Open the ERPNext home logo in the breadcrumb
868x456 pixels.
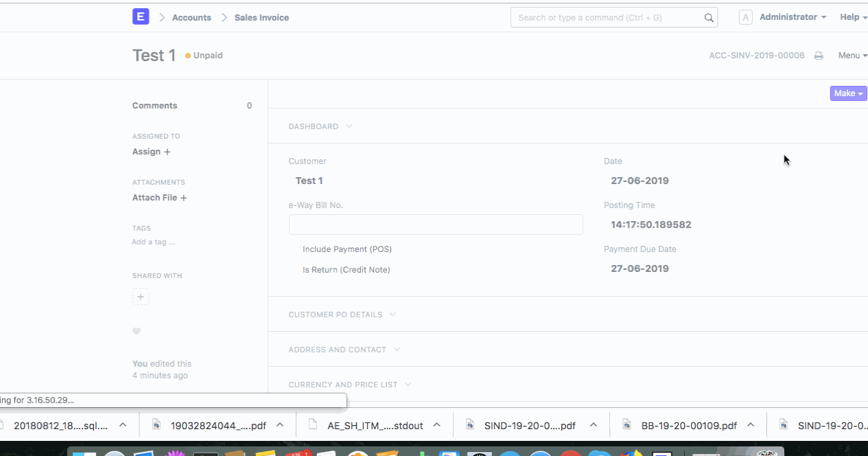point(141,16)
